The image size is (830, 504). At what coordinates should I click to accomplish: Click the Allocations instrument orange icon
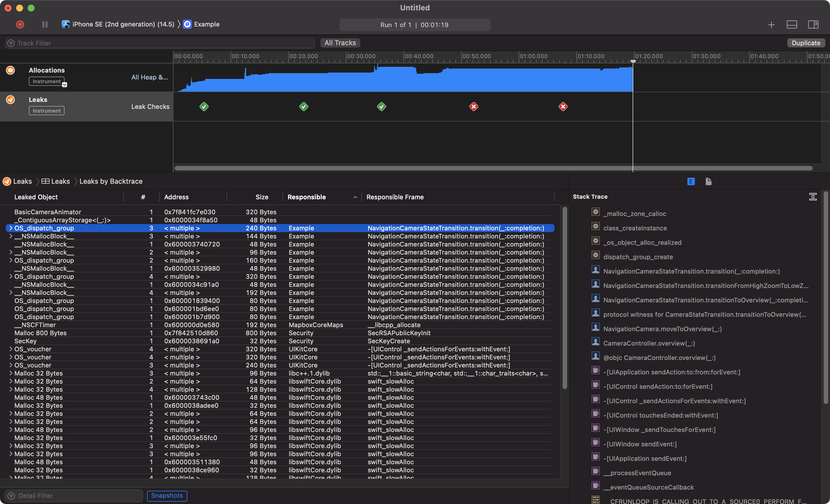click(10, 70)
